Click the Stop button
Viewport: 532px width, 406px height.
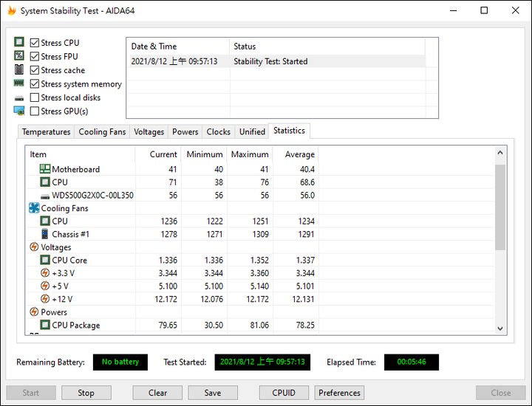(86, 393)
